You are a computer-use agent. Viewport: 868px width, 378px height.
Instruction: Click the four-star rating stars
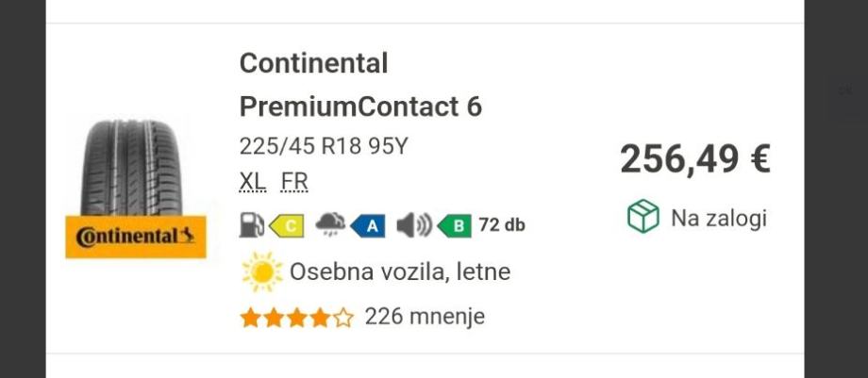(296, 318)
